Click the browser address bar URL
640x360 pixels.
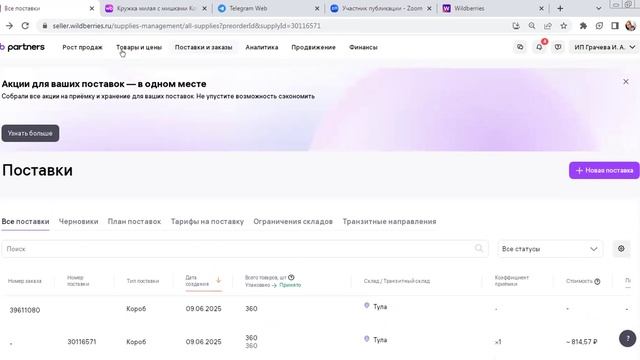[187, 26]
